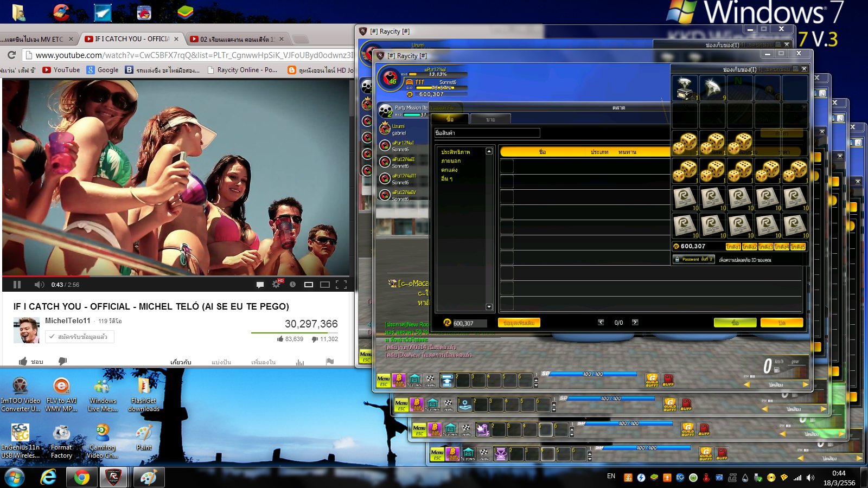Select ประสิทธิภาพ category in market list

[456, 152]
